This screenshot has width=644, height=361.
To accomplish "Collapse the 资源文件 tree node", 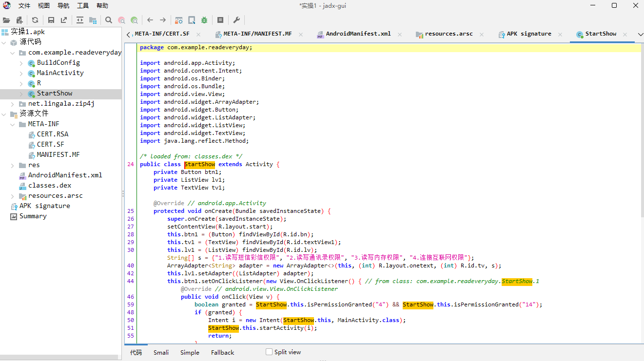I will pos(3,114).
